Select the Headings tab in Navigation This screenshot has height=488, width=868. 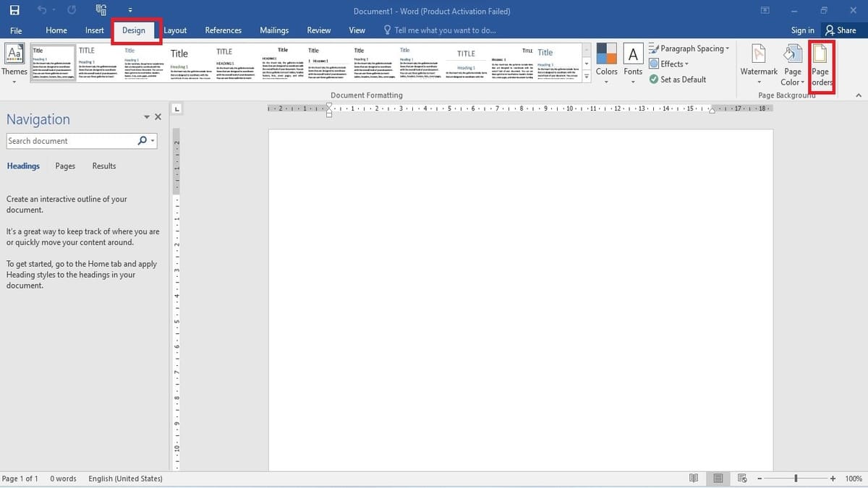pos(23,166)
